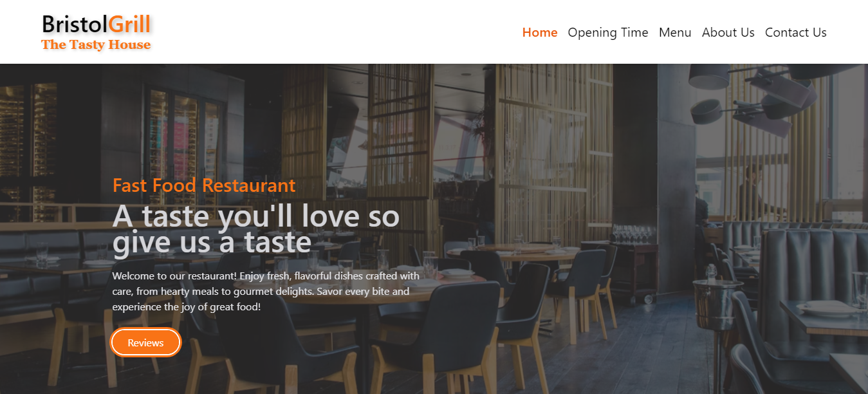Go to the Home nav link
868x394 pixels.
(540, 32)
